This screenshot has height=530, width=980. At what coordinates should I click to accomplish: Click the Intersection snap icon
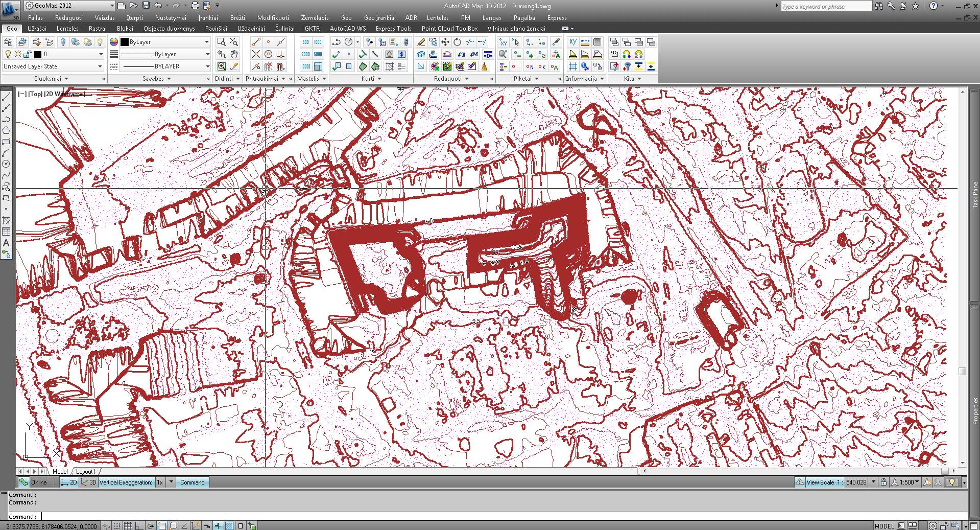pyautogui.click(x=256, y=54)
